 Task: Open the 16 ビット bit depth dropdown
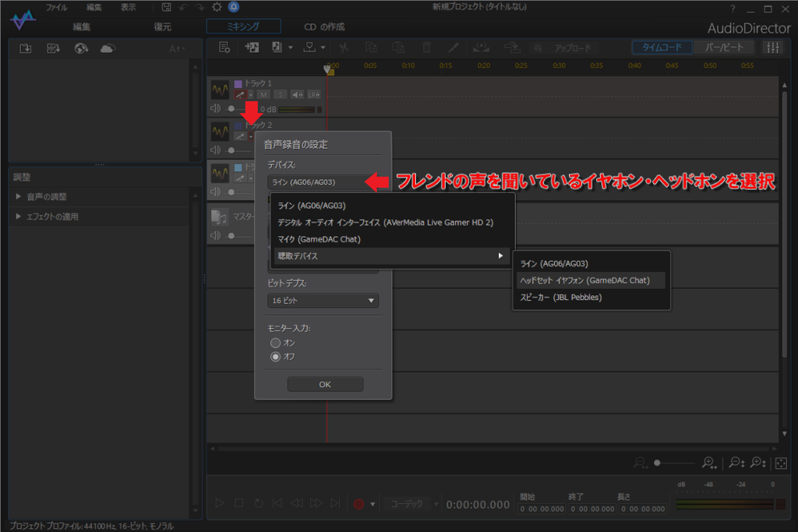click(323, 301)
